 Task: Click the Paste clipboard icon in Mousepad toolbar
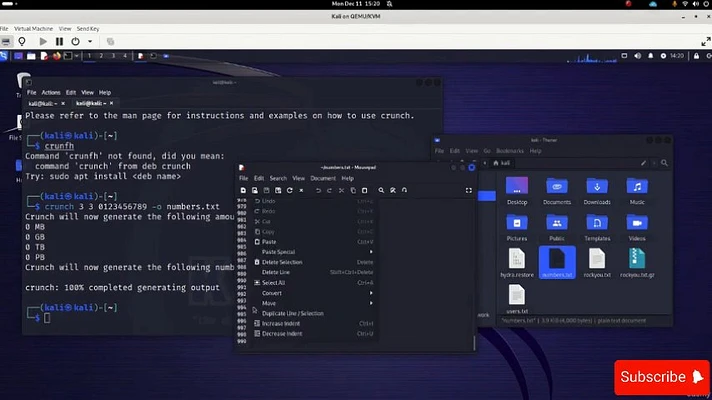coord(364,190)
